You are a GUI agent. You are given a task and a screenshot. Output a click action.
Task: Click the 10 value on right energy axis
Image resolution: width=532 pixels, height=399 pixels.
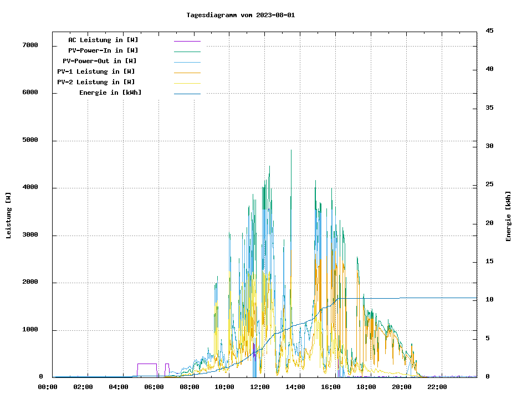tap(489, 300)
